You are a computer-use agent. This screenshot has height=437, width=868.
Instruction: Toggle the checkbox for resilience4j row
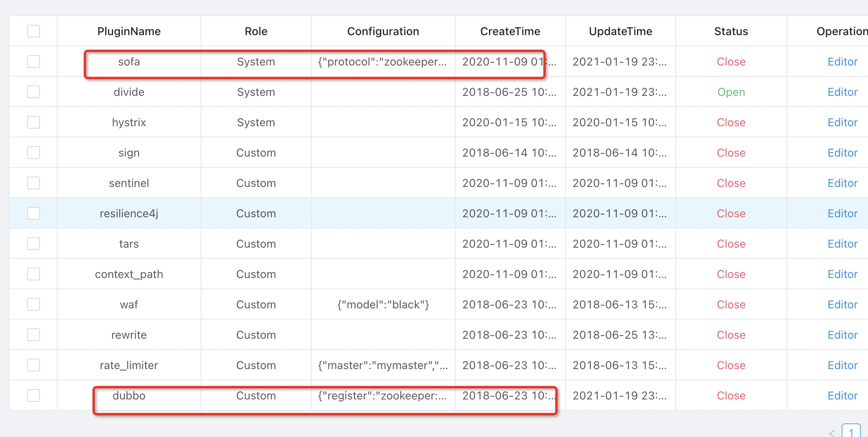coord(34,213)
